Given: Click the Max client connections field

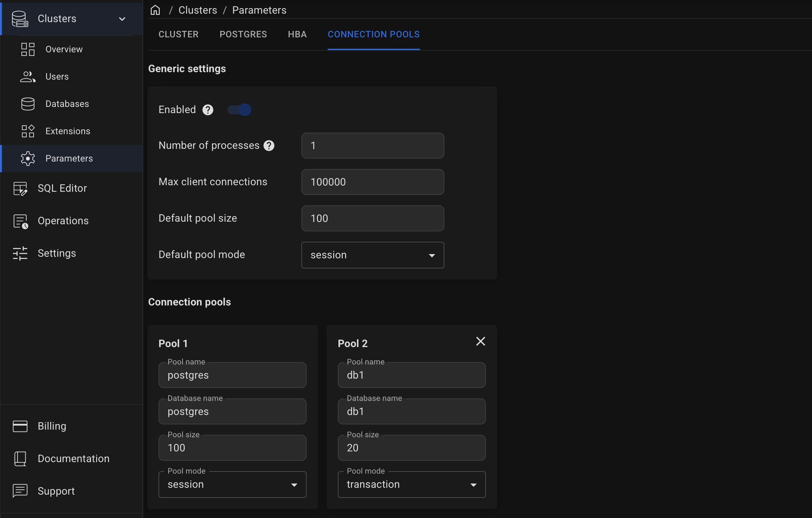Looking at the screenshot, I should [x=373, y=182].
